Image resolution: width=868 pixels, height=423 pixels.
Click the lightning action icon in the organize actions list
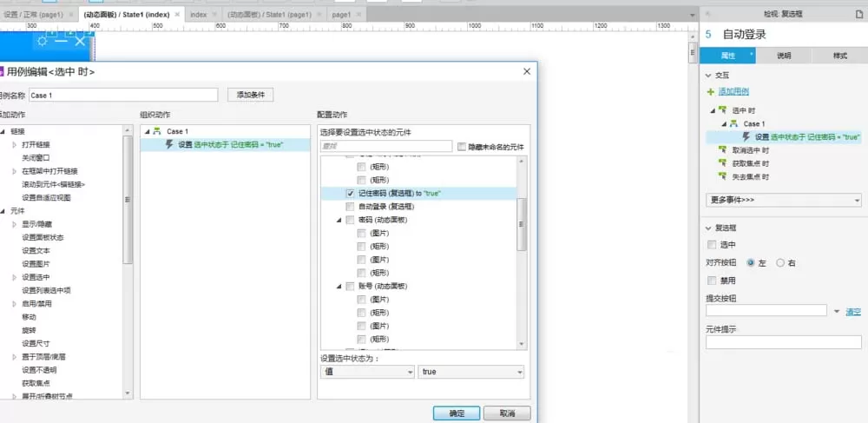170,144
